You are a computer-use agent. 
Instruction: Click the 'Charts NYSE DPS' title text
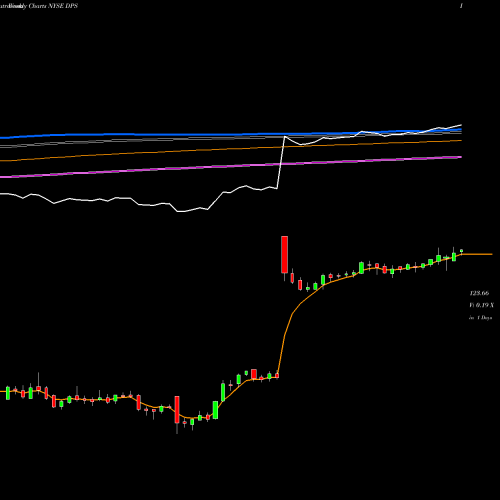click(53, 6)
